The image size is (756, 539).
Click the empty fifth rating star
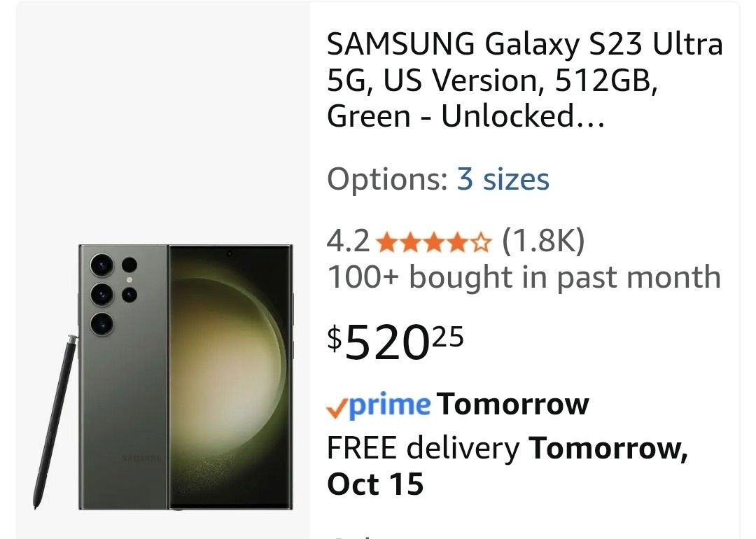pos(482,244)
